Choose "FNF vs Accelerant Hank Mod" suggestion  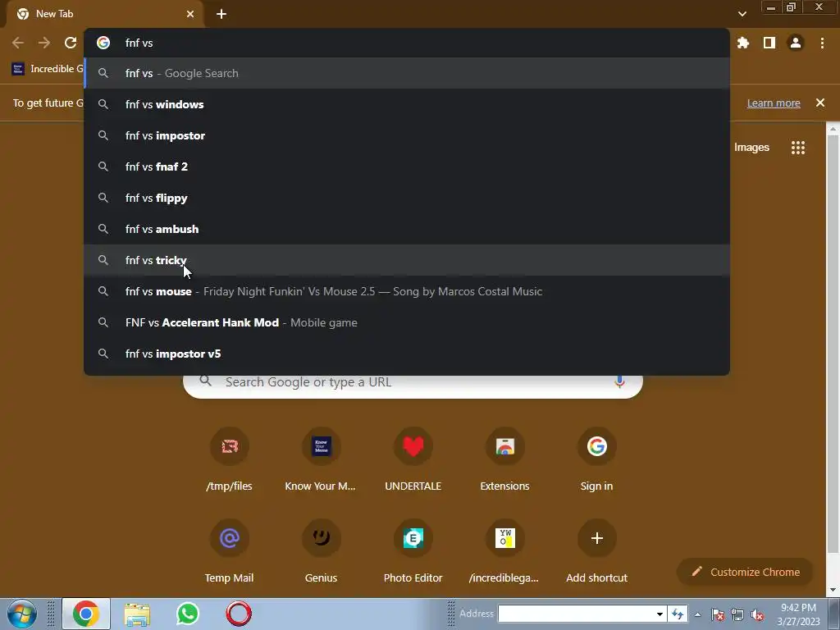coord(407,322)
